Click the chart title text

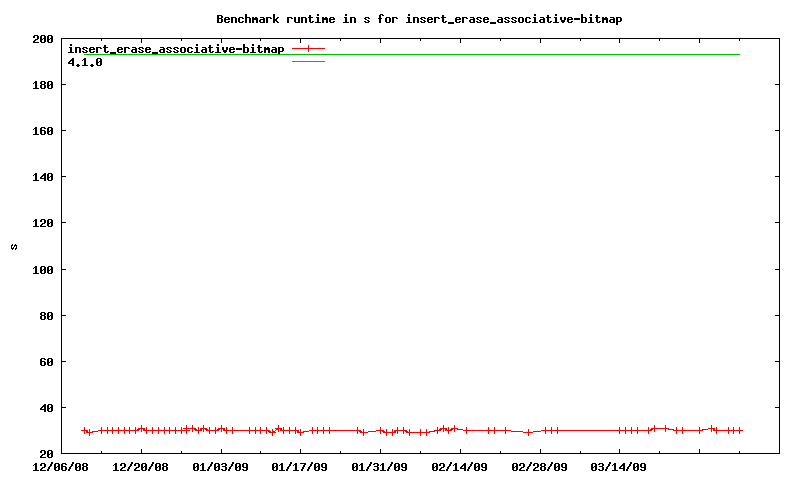426,19
